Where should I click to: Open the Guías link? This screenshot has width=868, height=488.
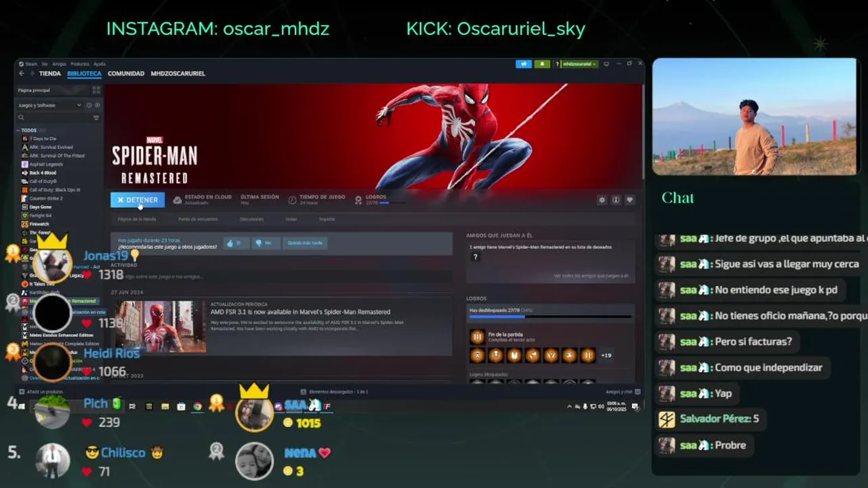tap(291, 219)
